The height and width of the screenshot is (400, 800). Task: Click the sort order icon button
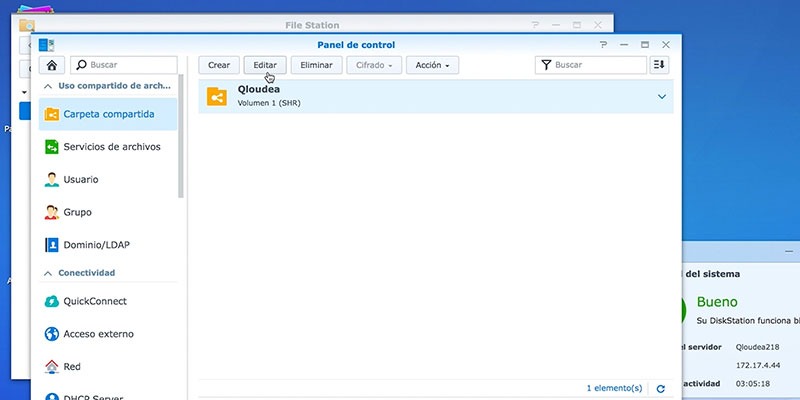pos(659,65)
